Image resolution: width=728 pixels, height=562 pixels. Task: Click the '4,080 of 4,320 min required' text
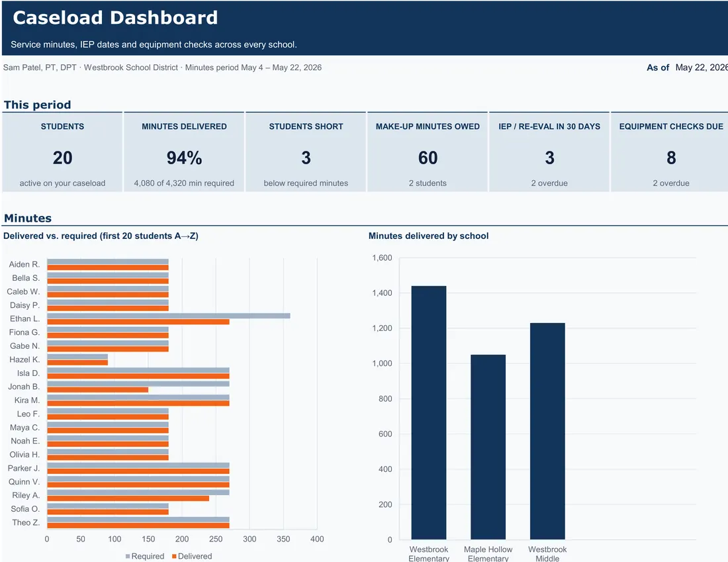tap(184, 183)
